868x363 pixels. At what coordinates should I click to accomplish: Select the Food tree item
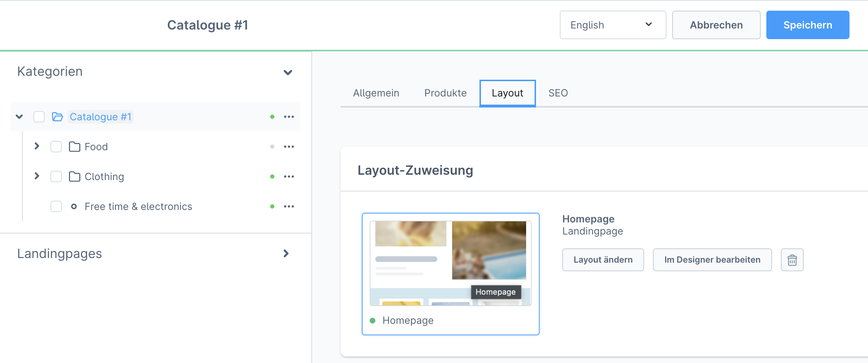pos(96,147)
